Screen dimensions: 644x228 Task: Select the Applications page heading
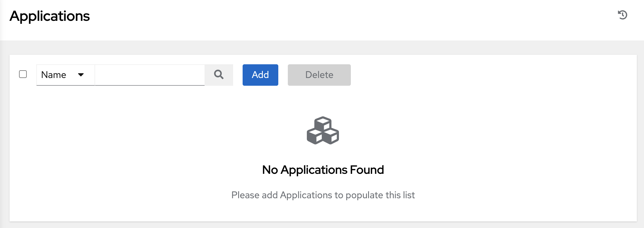tap(50, 17)
